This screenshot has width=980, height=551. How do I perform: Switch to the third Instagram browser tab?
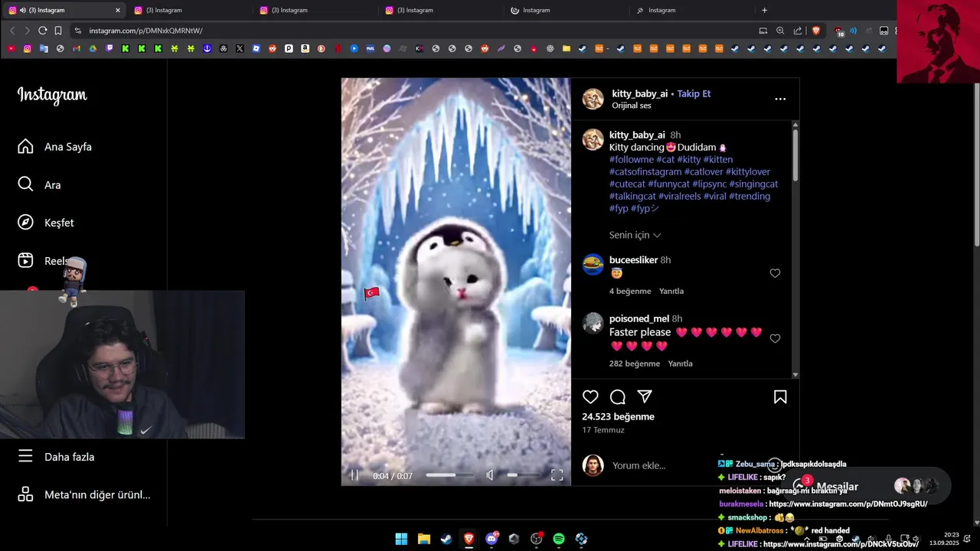[x=314, y=10]
